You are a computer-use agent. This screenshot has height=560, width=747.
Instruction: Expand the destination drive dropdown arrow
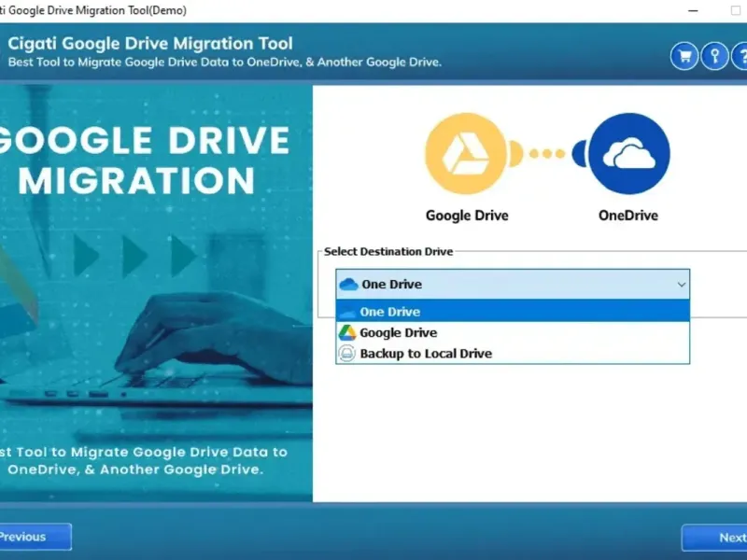(x=682, y=285)
